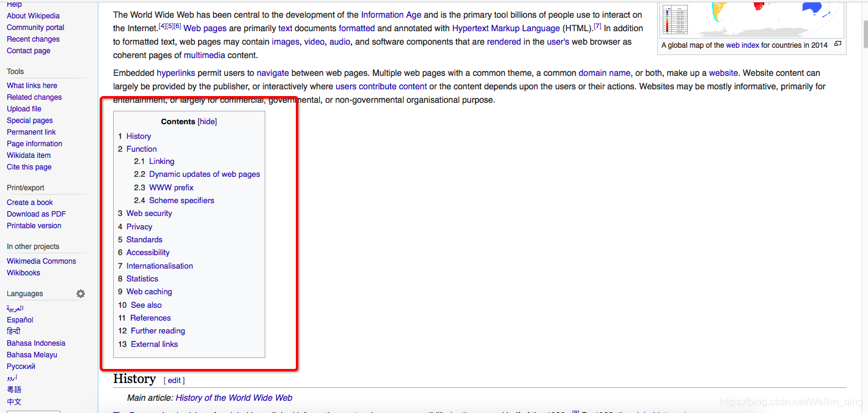Open Recent changes in sidebar

(x=33, y=39)
